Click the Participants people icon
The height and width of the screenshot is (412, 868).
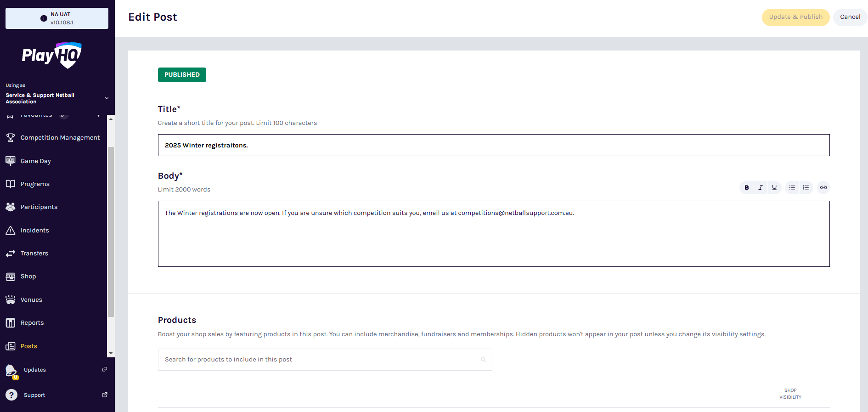click(x=11, y=207)
